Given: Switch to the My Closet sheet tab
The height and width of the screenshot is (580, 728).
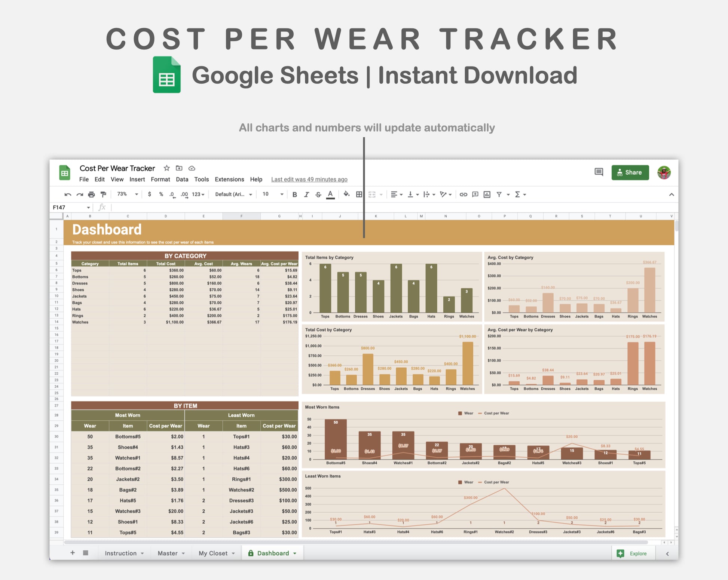Looking at the screenshot, I should click(213, 553).
